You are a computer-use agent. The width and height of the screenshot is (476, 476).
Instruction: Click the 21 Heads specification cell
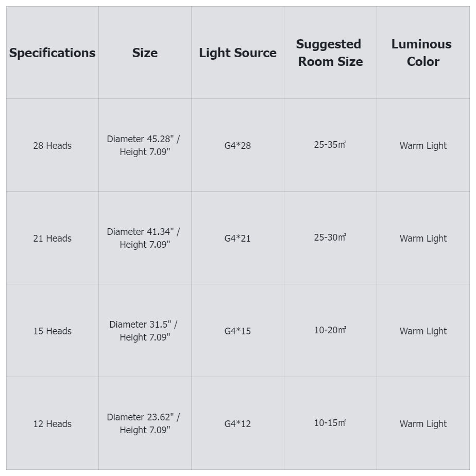tap(52, 238)
